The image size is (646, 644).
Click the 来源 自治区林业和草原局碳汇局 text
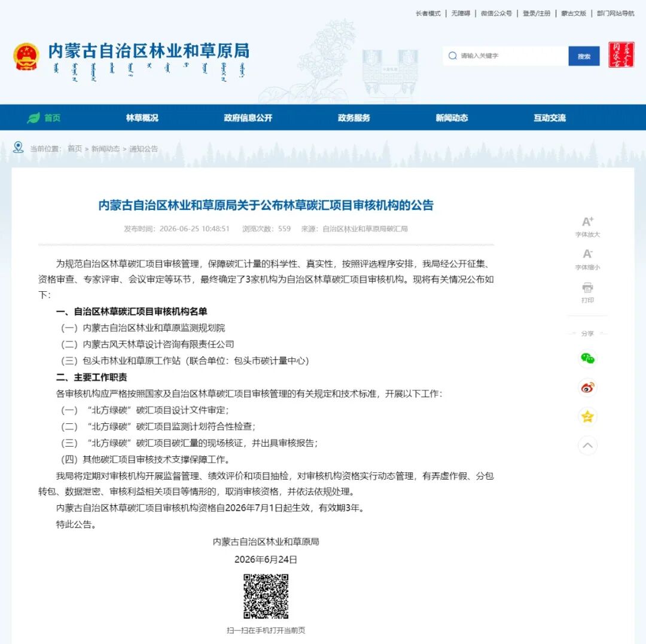[x=354, y=229]
